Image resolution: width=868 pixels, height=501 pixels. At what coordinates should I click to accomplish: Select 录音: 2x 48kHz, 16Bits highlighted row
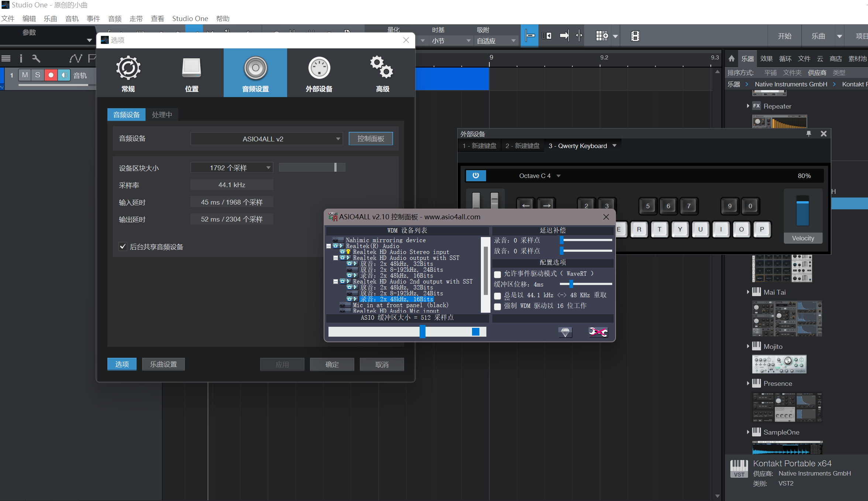point(396,299)
